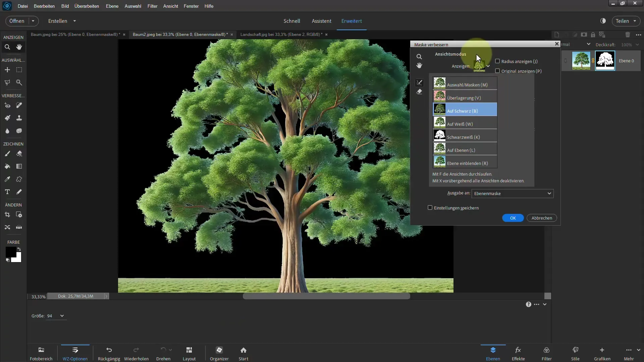Image resolution: width=644 pixels, height=362 pixels.
Task: Enable Original anzeigen (P) checkbox
Action: (x=497, y=71)
